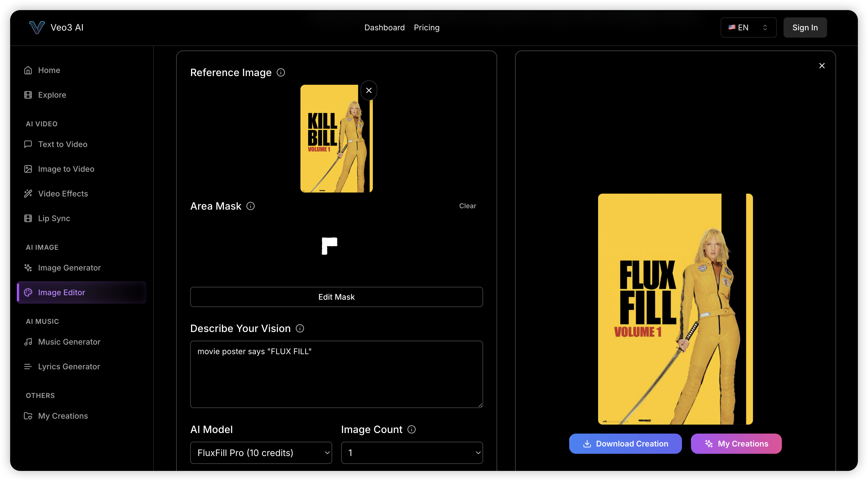Viewport: 868px width, 481px height.
Task: Click the Veo3 AI logo icon
Action: point(37,27)
